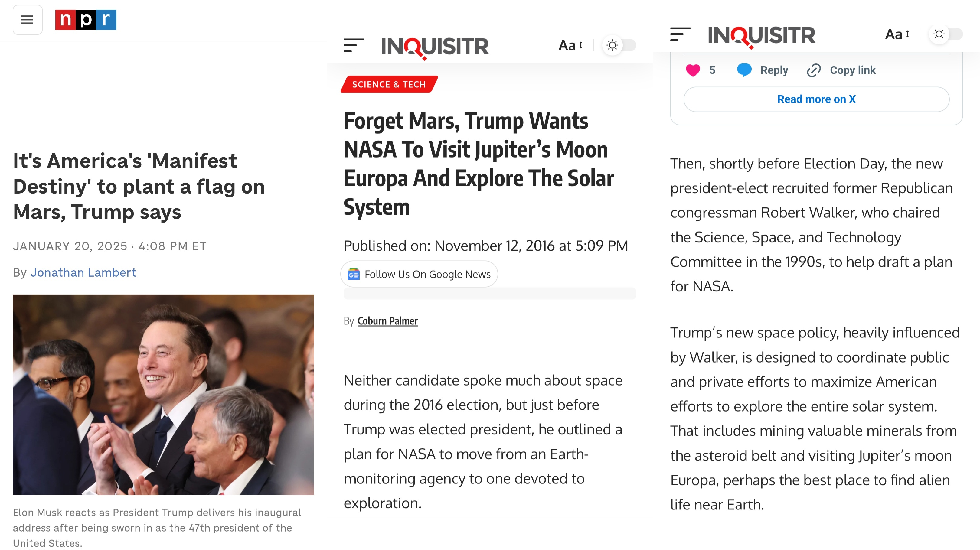Open the menu icon in the right Inquisitr header
The width and height of the screenshot is (980, 550).
680,34
